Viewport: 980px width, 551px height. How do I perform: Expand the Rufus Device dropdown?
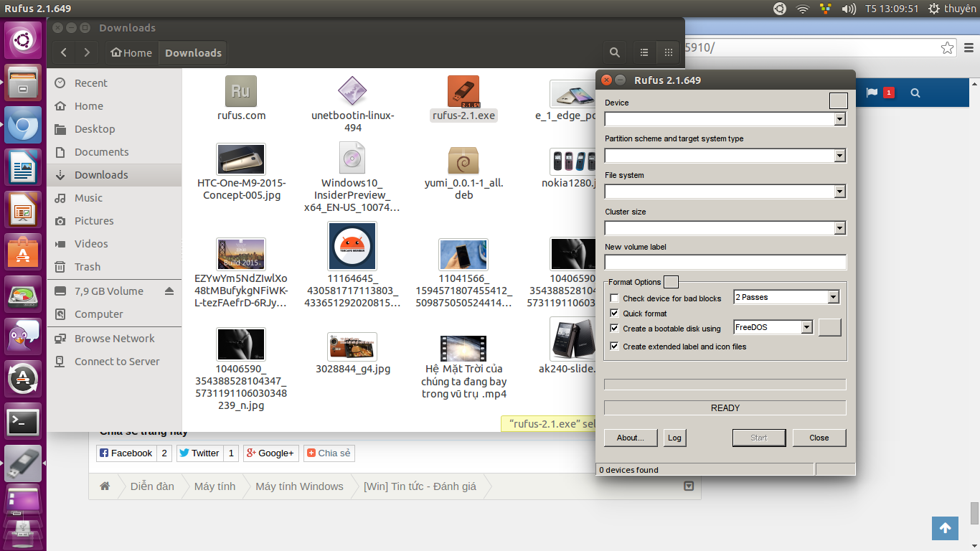click(x=839, y=119)
